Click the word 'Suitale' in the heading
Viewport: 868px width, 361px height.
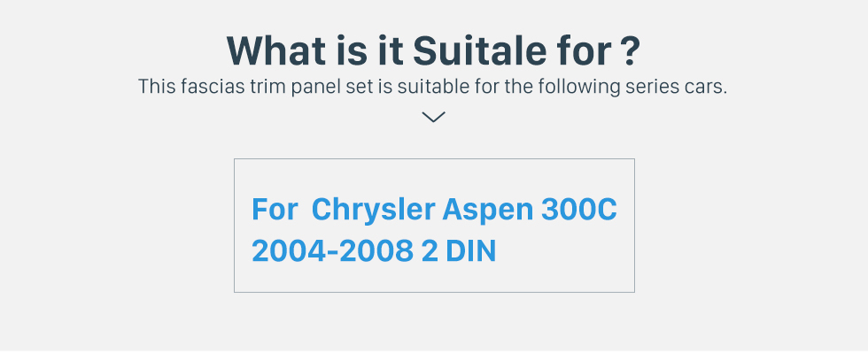click(479, 50)
